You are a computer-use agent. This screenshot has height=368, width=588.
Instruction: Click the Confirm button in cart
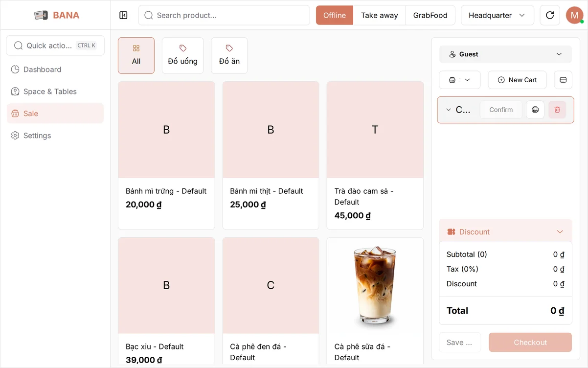(501, 110)
